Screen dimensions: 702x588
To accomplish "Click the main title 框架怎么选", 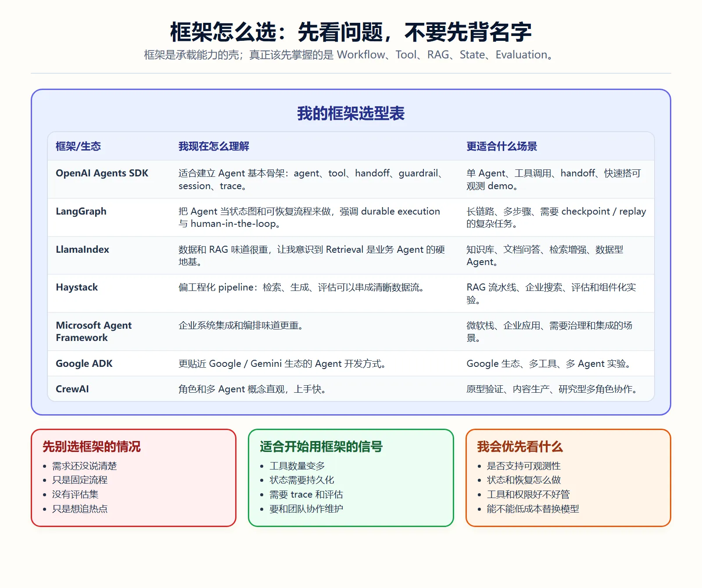I will 351,32.
